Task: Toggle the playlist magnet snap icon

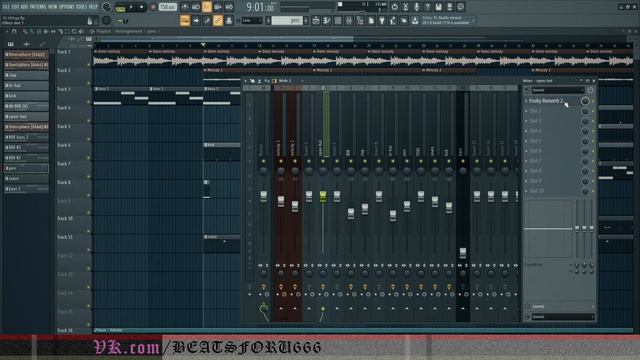Action: coord(14,31)
